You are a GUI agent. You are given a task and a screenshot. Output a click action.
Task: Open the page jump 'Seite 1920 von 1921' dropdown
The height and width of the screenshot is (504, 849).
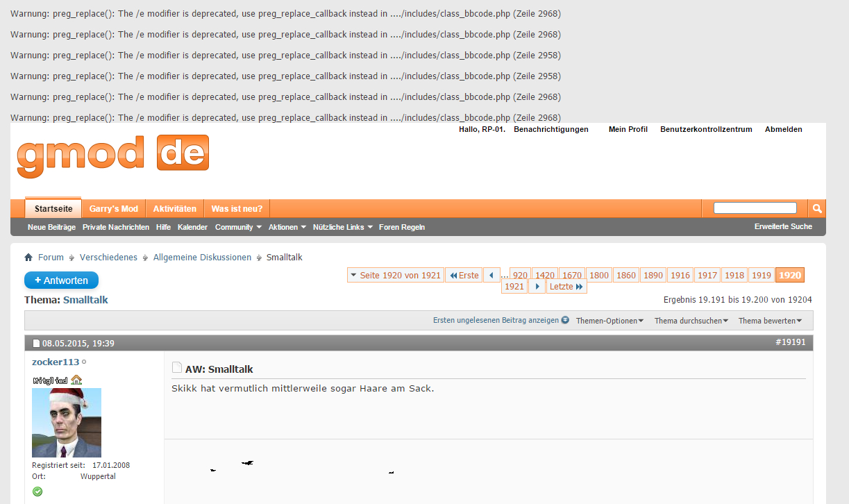point(396,276)
